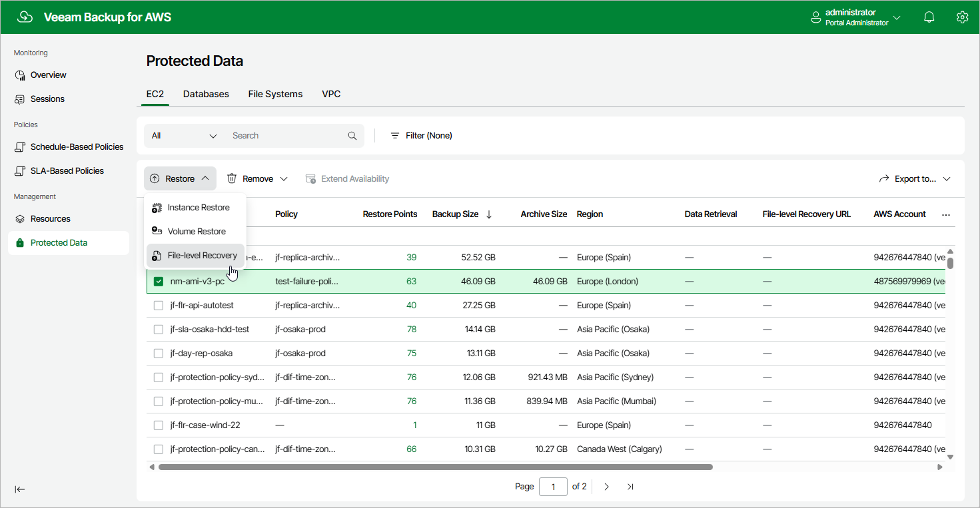
Task: Open the notifications bell
Action: (929, 17)
